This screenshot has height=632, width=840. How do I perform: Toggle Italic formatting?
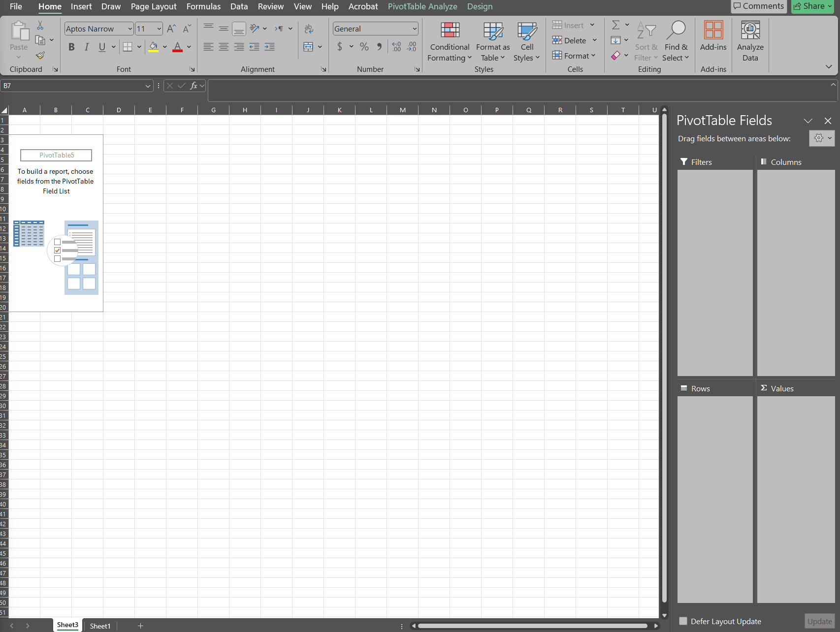coord(87,47)
